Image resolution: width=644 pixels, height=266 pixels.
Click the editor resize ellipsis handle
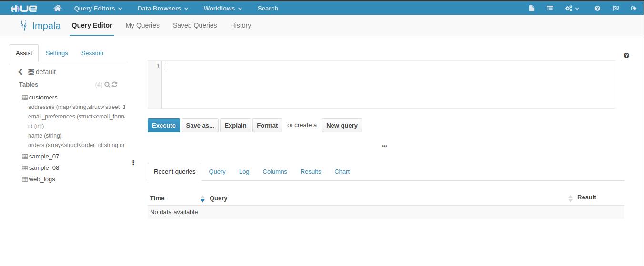(x=384, y=146)
